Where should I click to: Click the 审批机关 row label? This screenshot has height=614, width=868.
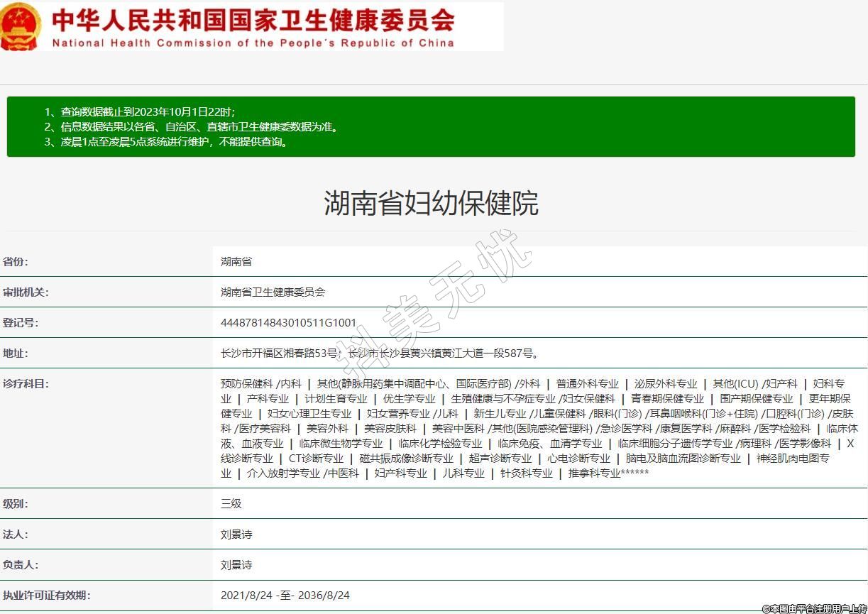tap(26, 292)
